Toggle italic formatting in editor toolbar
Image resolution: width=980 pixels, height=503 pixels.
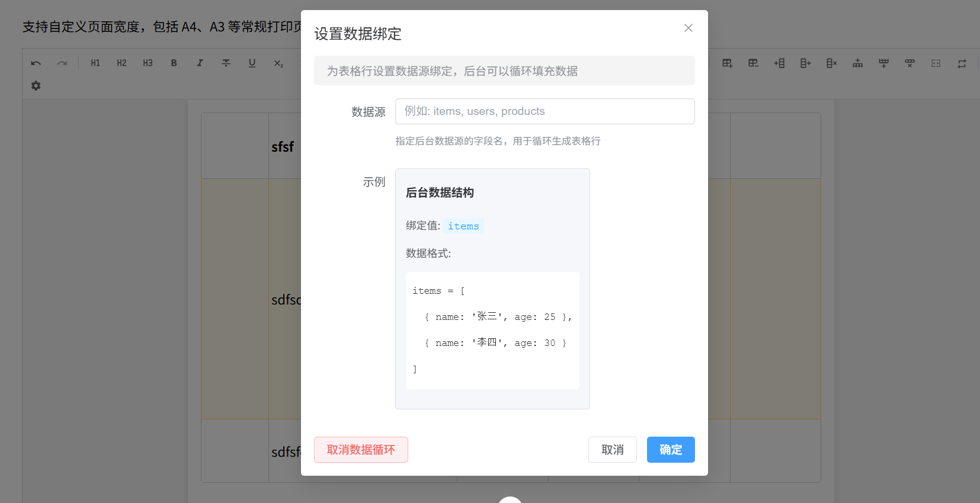pyautogui.click(x=200, y=63)
